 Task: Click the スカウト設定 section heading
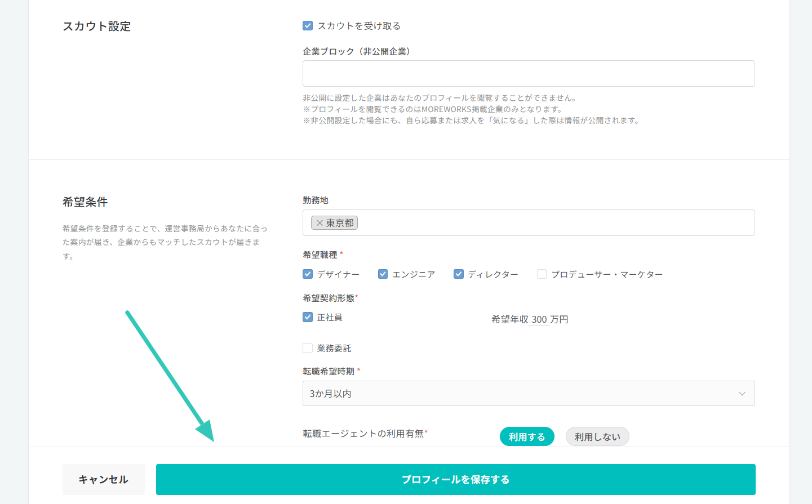pos(97,26)
